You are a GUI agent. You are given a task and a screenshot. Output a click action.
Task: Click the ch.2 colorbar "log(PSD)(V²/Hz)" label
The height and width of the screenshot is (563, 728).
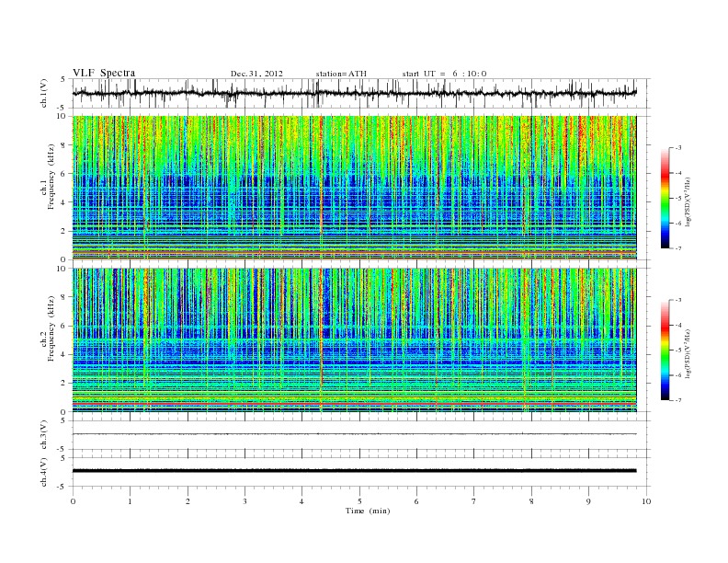(688, 353)
